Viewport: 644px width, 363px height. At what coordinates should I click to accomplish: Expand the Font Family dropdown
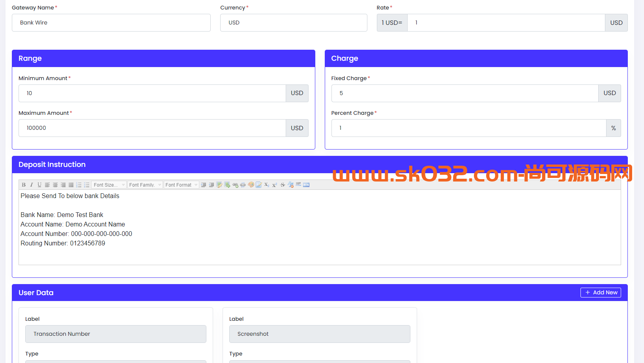coord(145,185)
